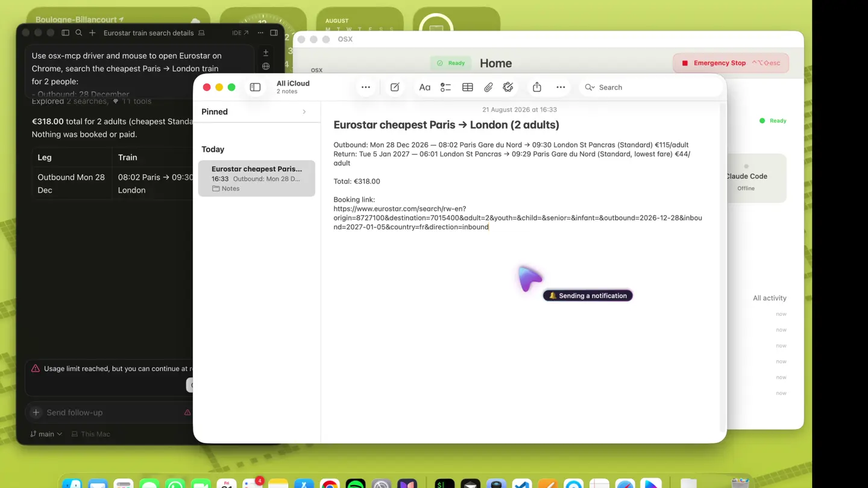Click the Eurostar train search details title

pos(148,33)
